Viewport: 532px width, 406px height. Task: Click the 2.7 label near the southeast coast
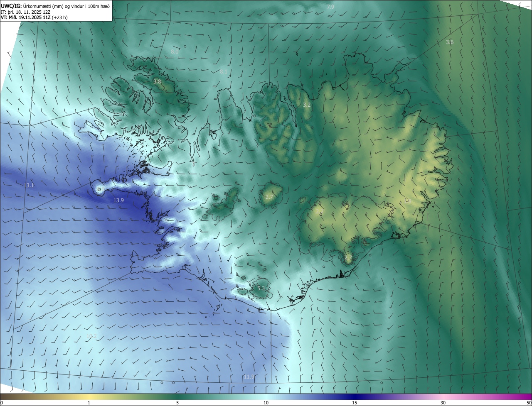pos(348,258)
